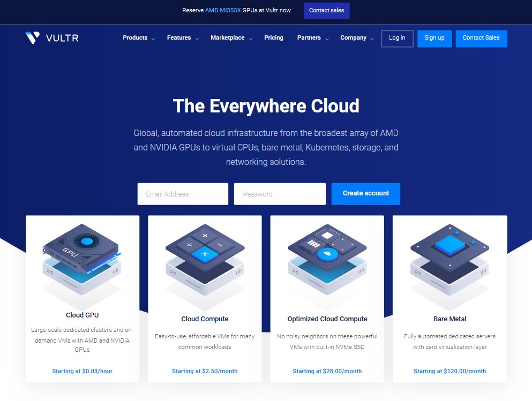Expand the Marketplace menu chevron
The width and height of the screenshot is (532, 401).
[x=250, y=39]
